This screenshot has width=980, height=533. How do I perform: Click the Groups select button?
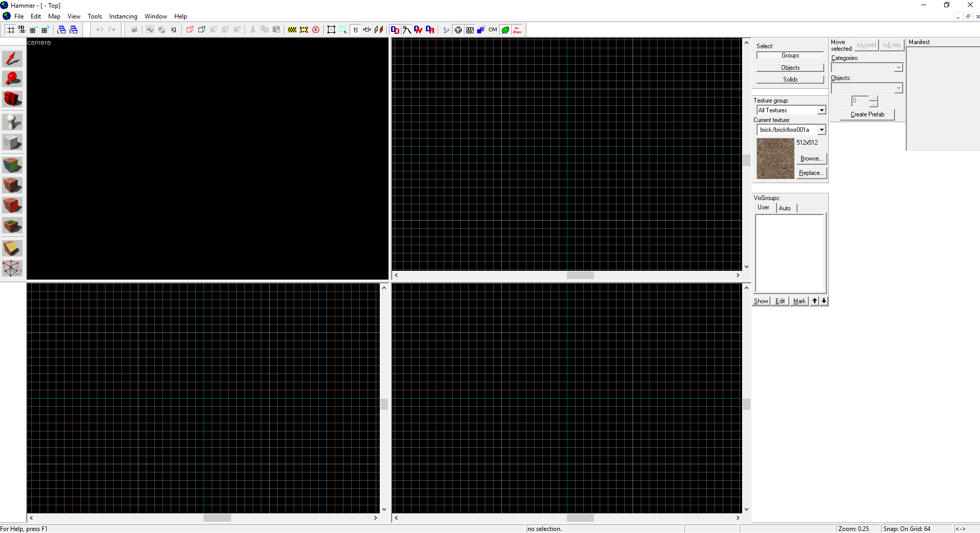(790, 55)
